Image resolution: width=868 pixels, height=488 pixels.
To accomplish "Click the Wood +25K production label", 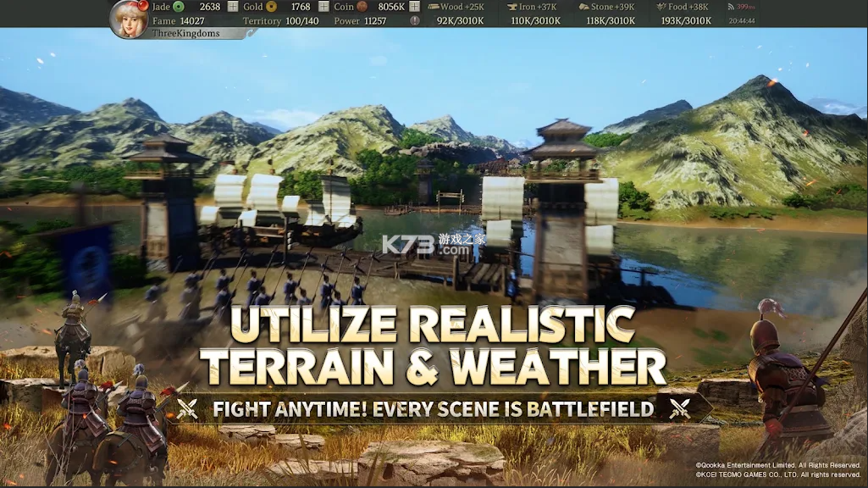I will pyautogui.click(x=462, y=7).
